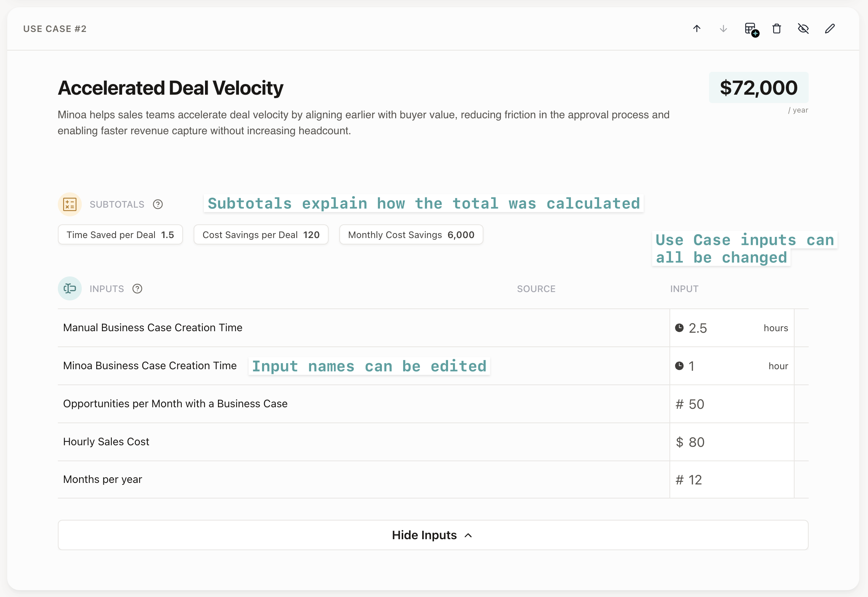Click the Subtotals help question mark
Image resolution: width=868 pixels, height=597 pixels.
tap(158, 205)
